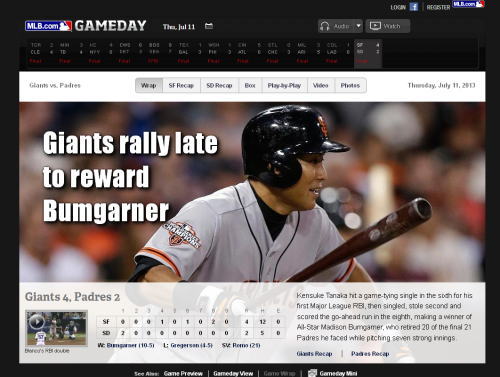Open the Photos tab

[350, 86]
